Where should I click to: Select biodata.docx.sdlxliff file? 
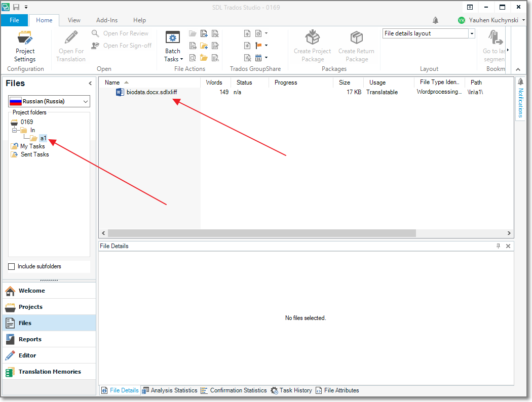pyautogui.click(x=151, y=92)
